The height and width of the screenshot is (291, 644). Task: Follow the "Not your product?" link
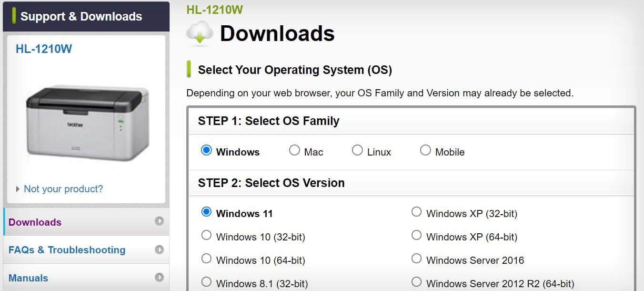63,189
